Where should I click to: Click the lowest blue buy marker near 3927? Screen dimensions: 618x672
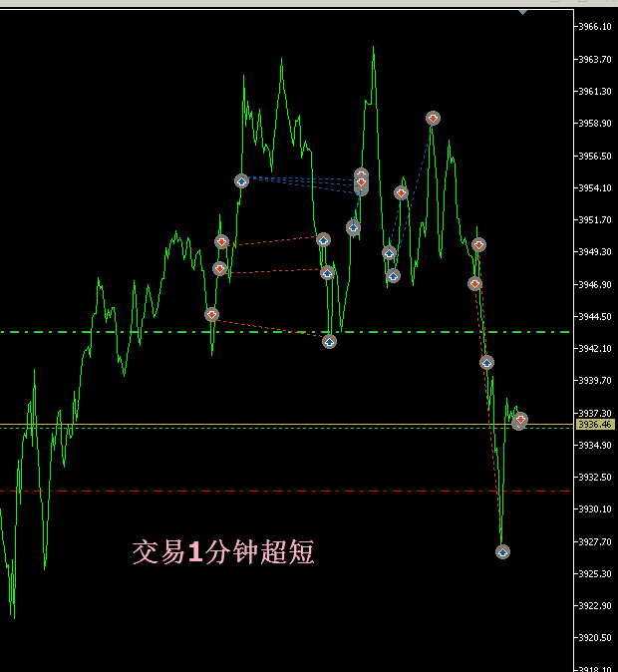(502, 551)
